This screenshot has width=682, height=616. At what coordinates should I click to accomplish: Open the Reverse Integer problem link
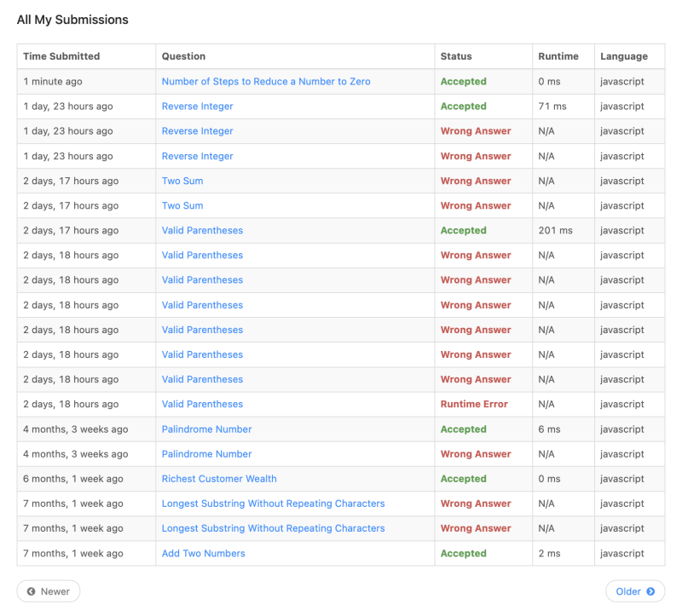197,106
